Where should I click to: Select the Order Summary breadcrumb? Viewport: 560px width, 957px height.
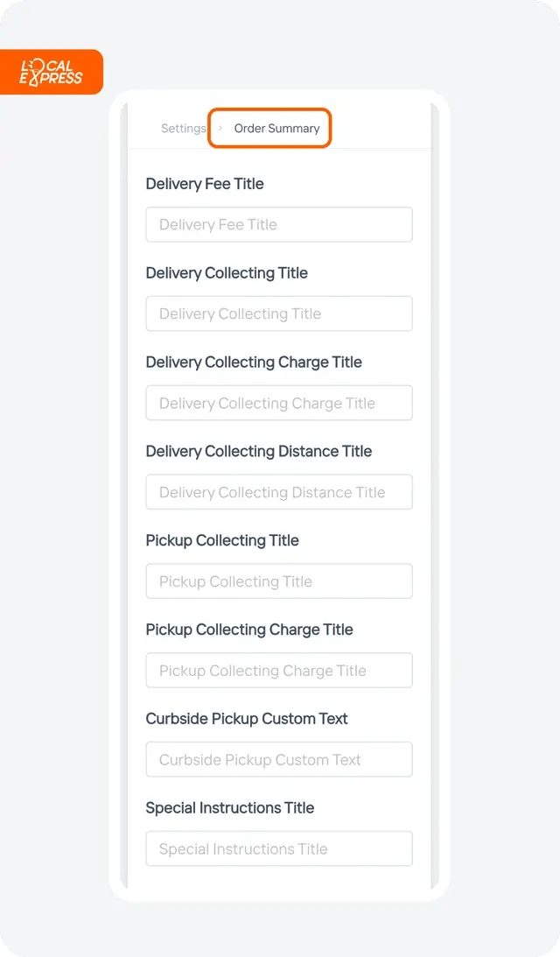(x=277, y=128)
